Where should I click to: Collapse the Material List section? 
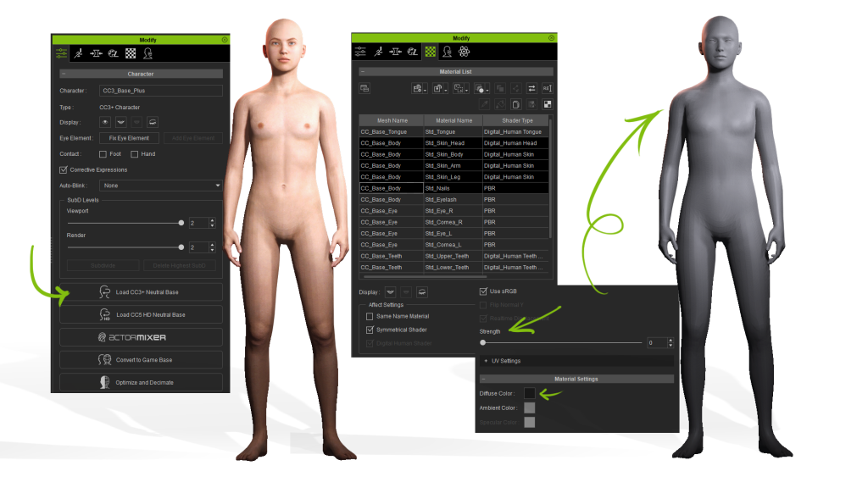tap(362, 72)
